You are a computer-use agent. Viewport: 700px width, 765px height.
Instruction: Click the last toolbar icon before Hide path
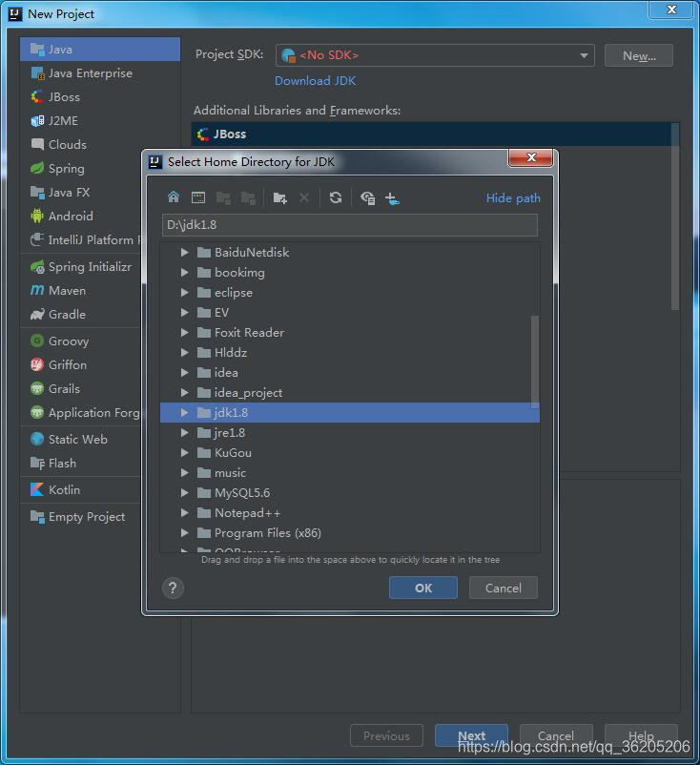[392, 198]
